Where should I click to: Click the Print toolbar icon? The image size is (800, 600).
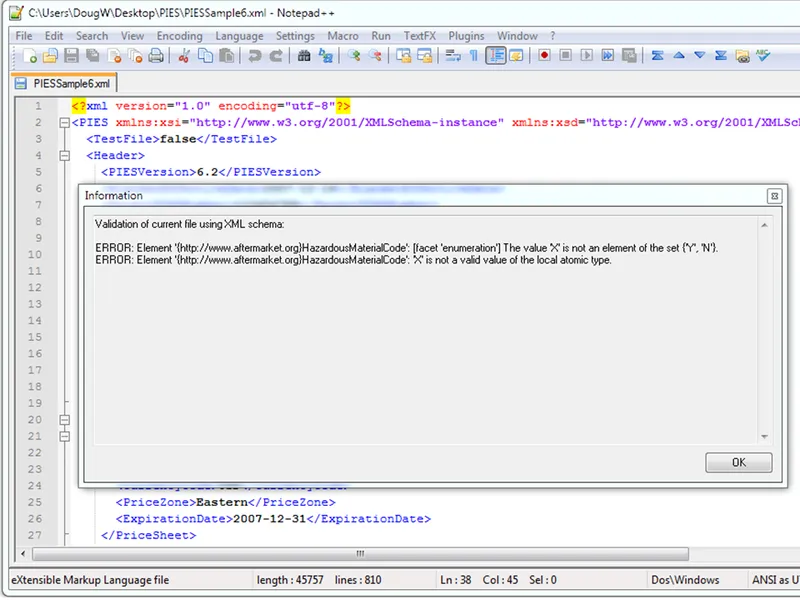155,56
